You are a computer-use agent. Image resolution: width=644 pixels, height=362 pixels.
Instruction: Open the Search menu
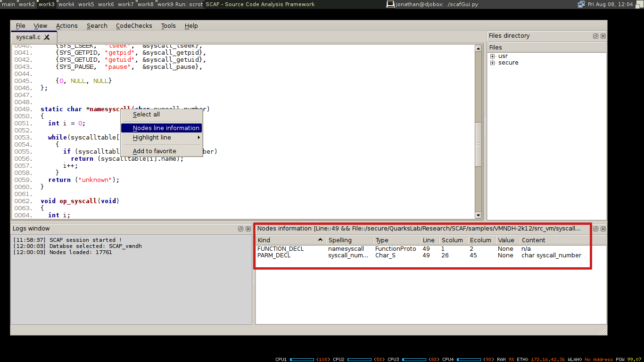tap(97, 26)
